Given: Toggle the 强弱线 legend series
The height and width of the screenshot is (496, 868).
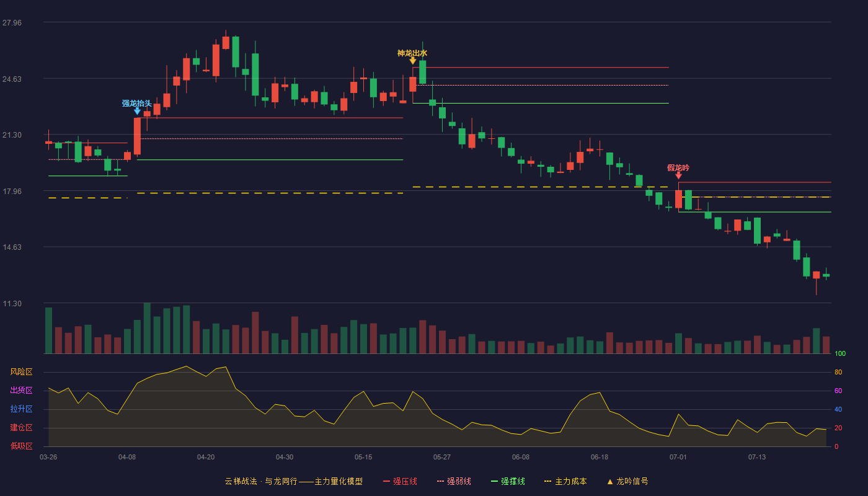Looking at the screenshot, I should tap(454, 481).
